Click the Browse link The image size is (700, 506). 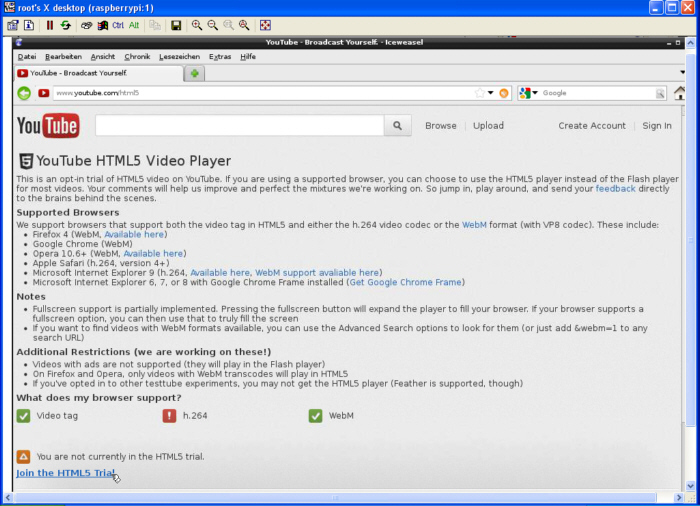tap(441, 126)
